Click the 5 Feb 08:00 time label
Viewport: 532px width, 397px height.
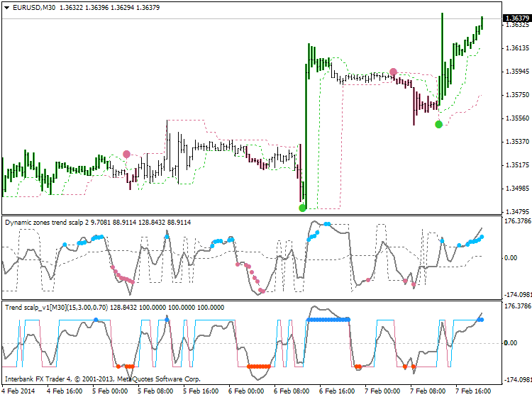click(156, 391)
